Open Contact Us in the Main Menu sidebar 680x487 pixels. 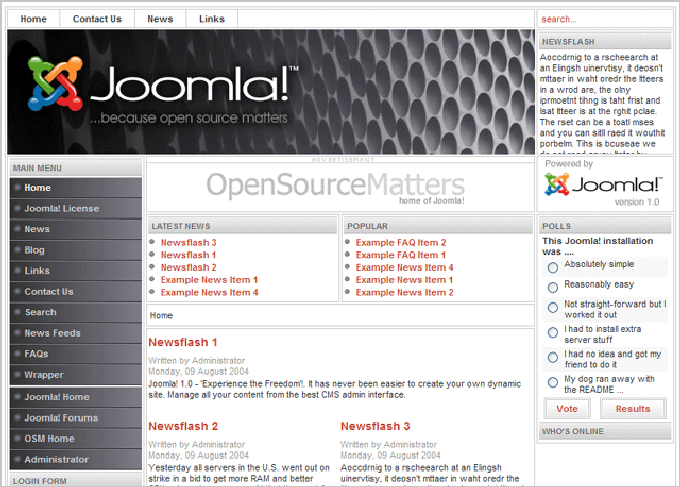click(x=76, y=292)
